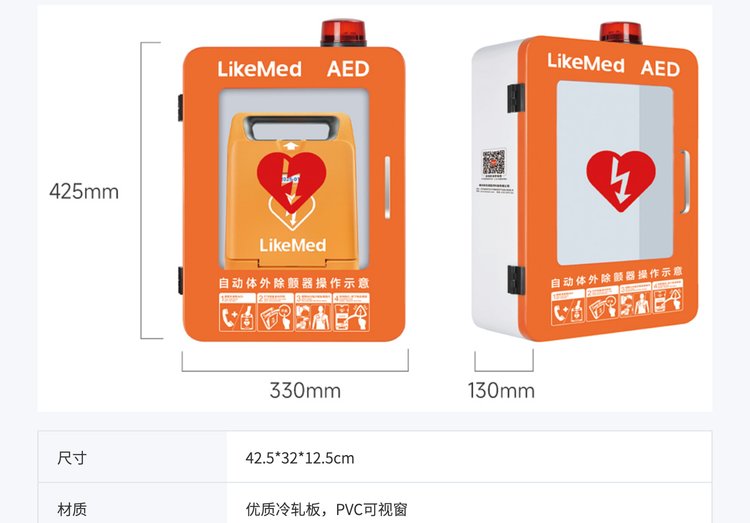Click the fourth instruction step icon on left cabinet

click(352, 312)
